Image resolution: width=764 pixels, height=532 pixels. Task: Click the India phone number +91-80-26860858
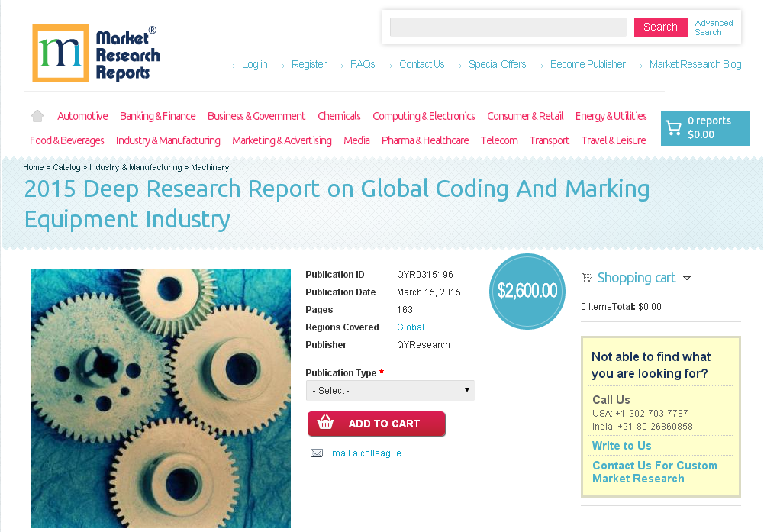pos(655,427)
